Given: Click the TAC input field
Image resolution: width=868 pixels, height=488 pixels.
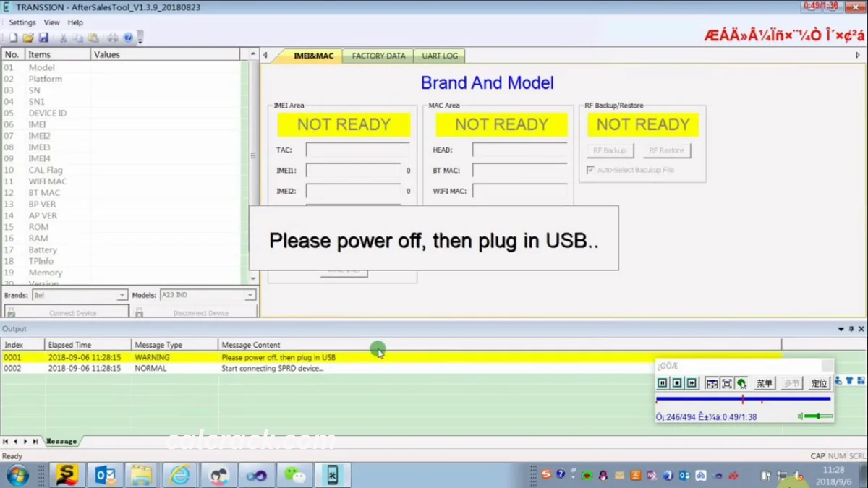Looking at the screenshot, I should click(357, 150).
